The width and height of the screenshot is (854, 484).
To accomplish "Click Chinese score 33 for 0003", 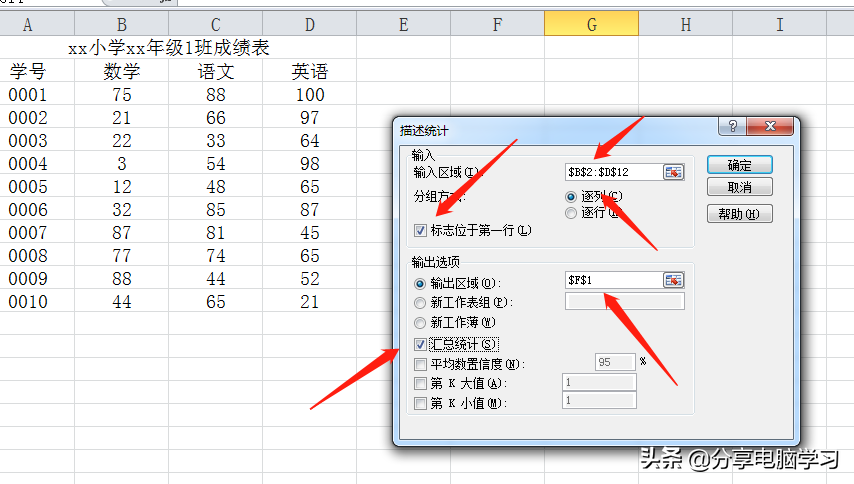I will click(x=216, y=140).
